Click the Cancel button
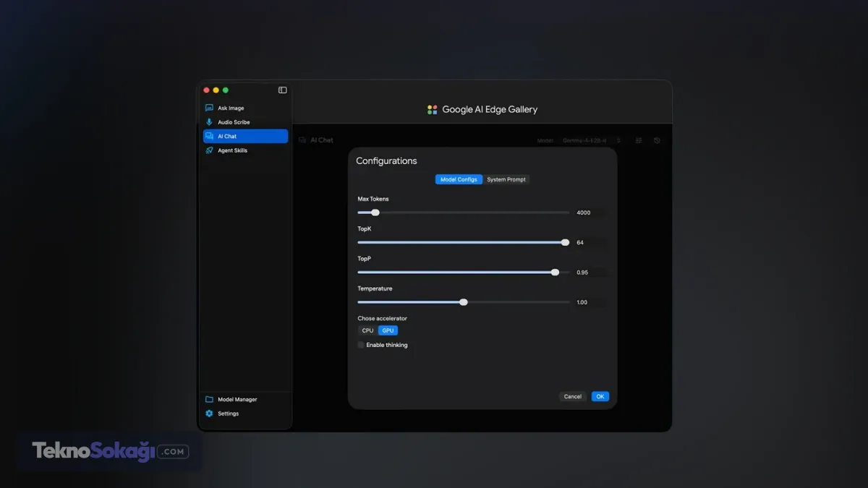This screenshot has width=868, height=488. (x=573, y=396)
